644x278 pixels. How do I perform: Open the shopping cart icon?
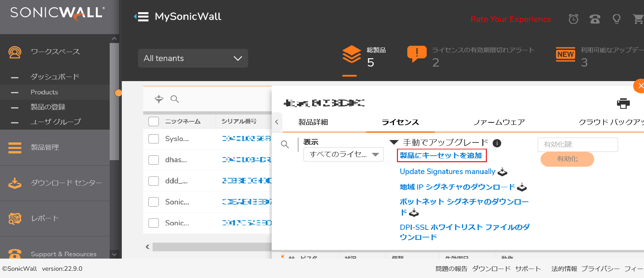tap(638, 19)
